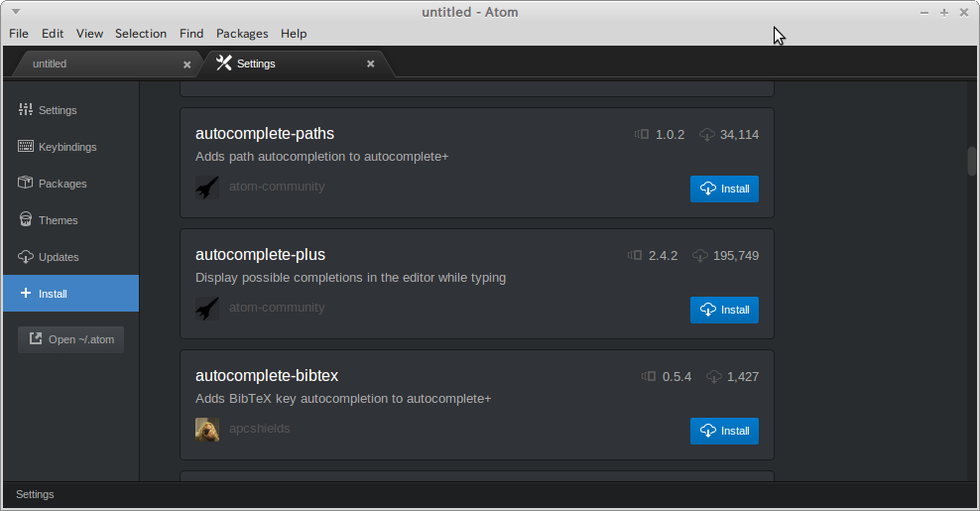
Task: Install the autocomplete-plus package
Action: [724, 311]
